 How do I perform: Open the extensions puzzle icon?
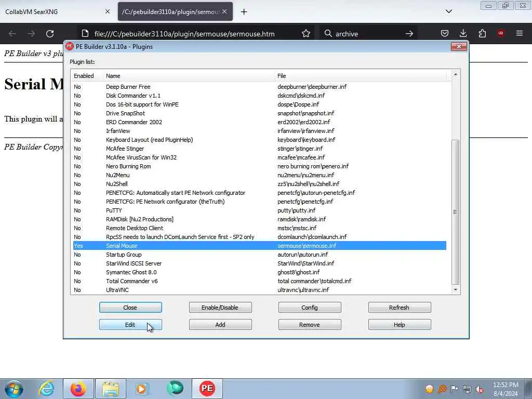[482, 33]
